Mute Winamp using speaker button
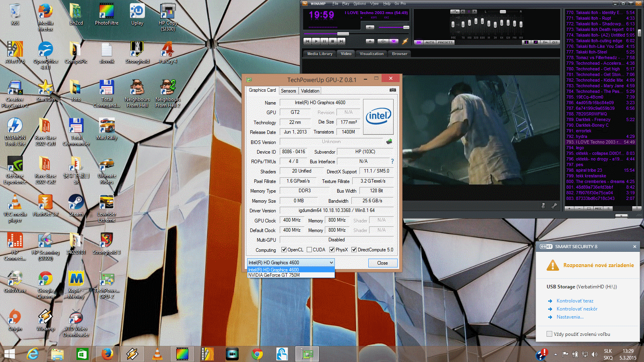This screenshot has width=644, height=362. tap(370, 27)
